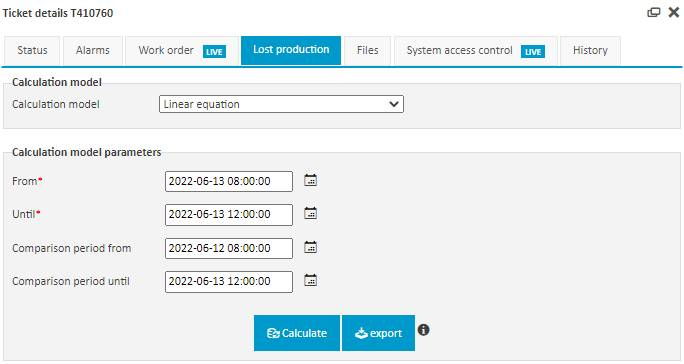This screenshot has height=364, width=684.
Task: Open calendar for Comparison period from
Action: (310, 247)
